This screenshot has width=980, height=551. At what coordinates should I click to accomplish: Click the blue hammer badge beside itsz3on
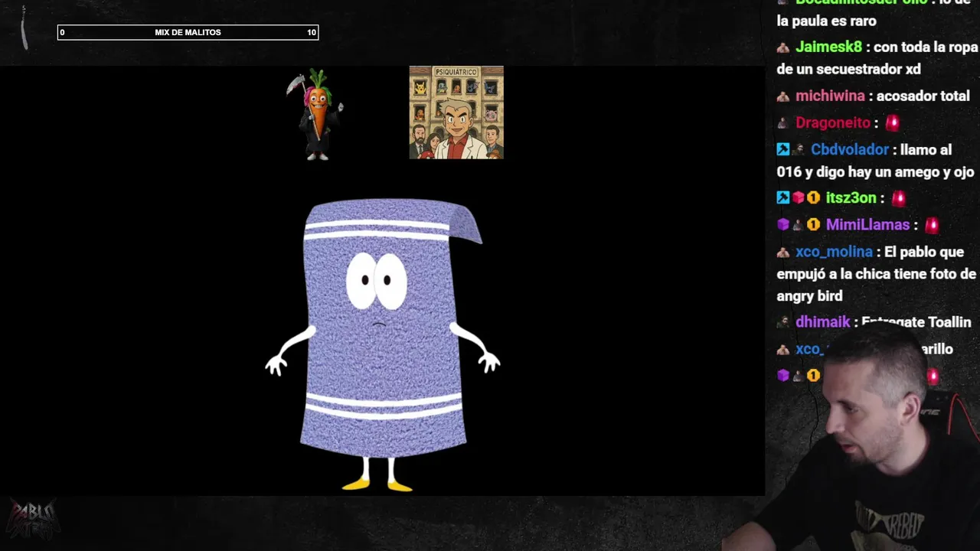[x=782, y=198]
